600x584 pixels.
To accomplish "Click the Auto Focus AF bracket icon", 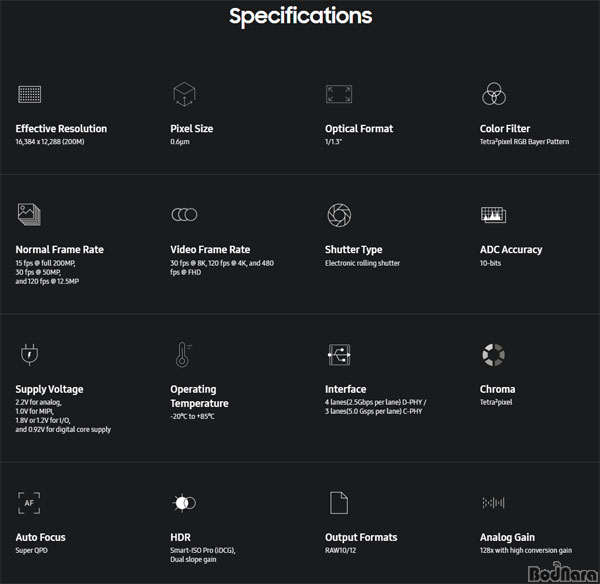I will (29, 503).
